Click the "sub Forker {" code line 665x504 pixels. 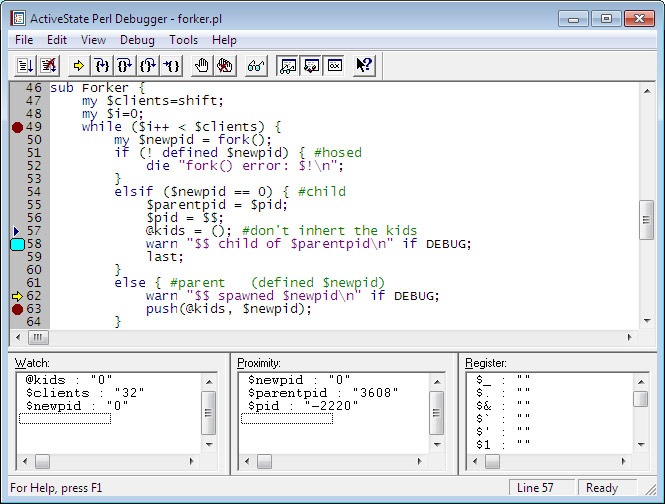click(x=98, y=88)
